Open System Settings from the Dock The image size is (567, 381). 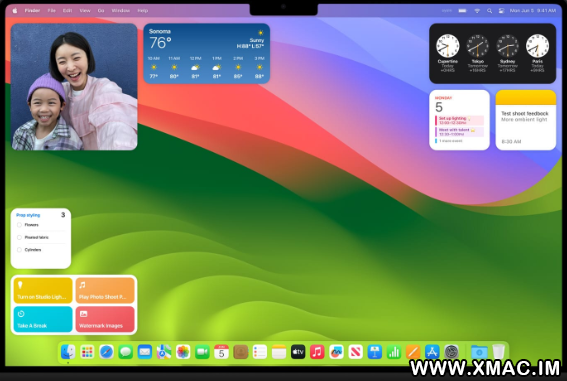tap(451, 352)
